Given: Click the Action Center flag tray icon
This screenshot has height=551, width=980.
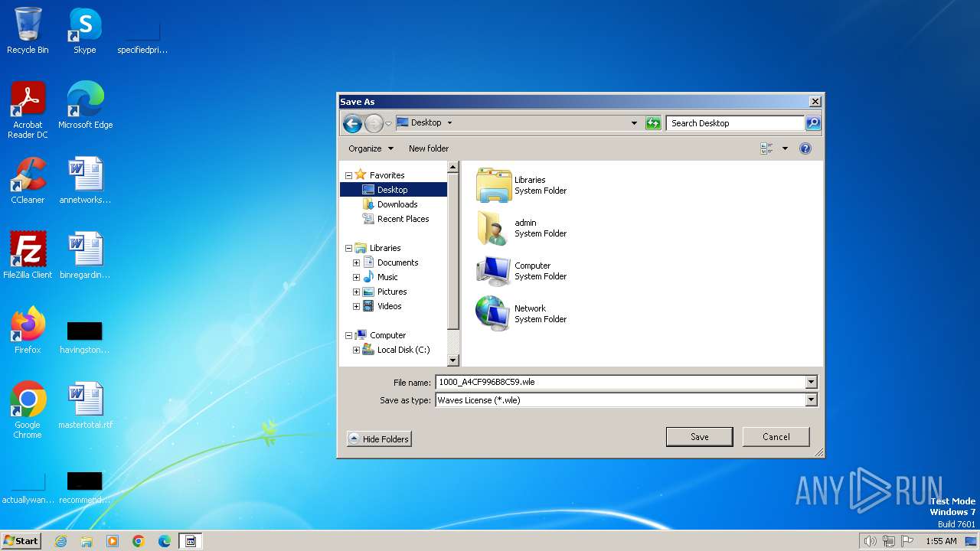Looking at the screenshot, I should [907, 541].
